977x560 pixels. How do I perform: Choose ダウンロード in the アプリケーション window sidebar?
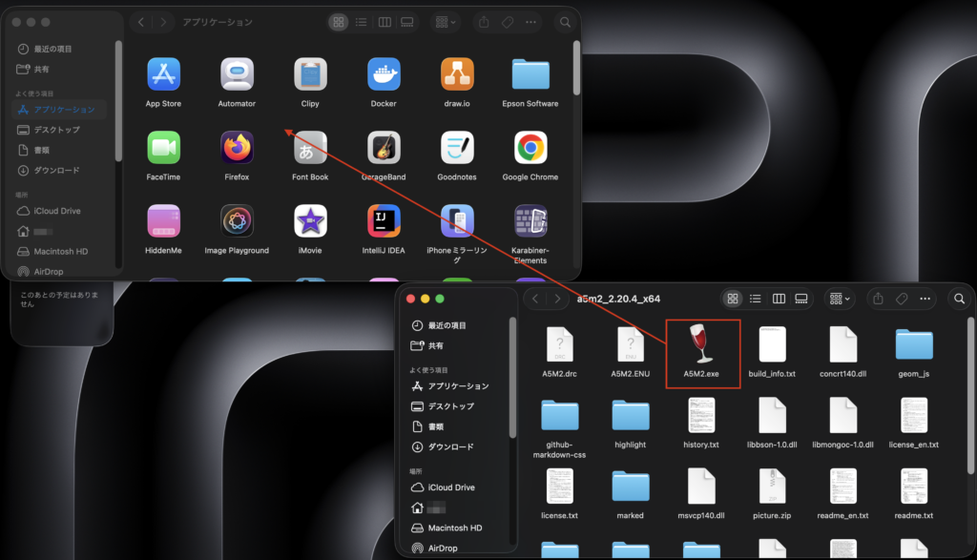56,171
